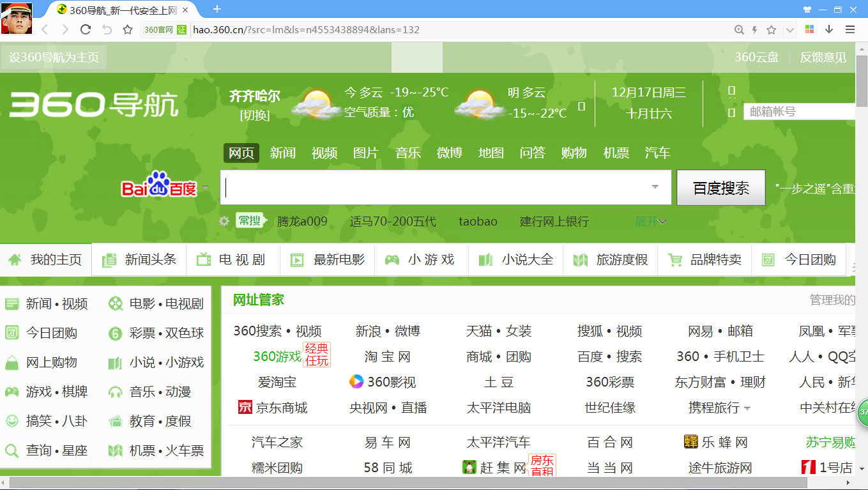
Task: Click the browser back arrow
Action: [x=45, y=29]
